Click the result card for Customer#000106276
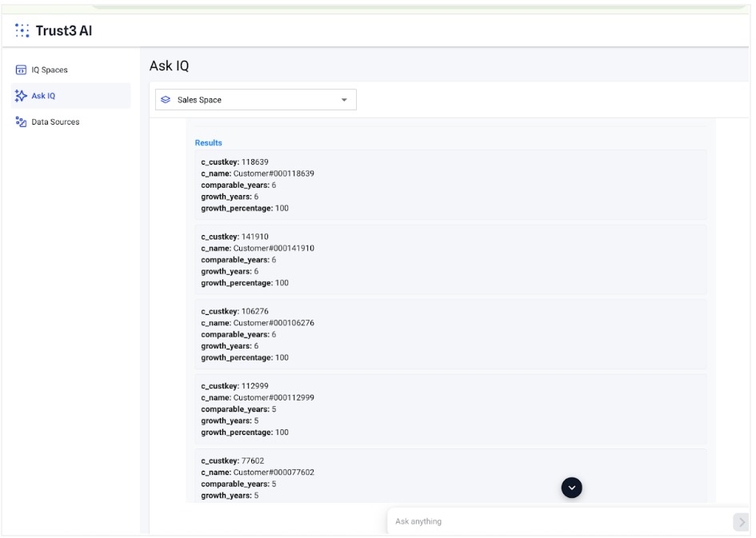 click(x=450, y=334)
